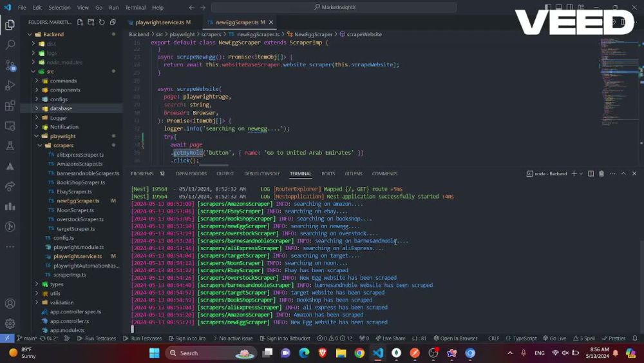Click the Windows Start button
The width and height of the screenshot is (644, 363).
coord(155,353)
